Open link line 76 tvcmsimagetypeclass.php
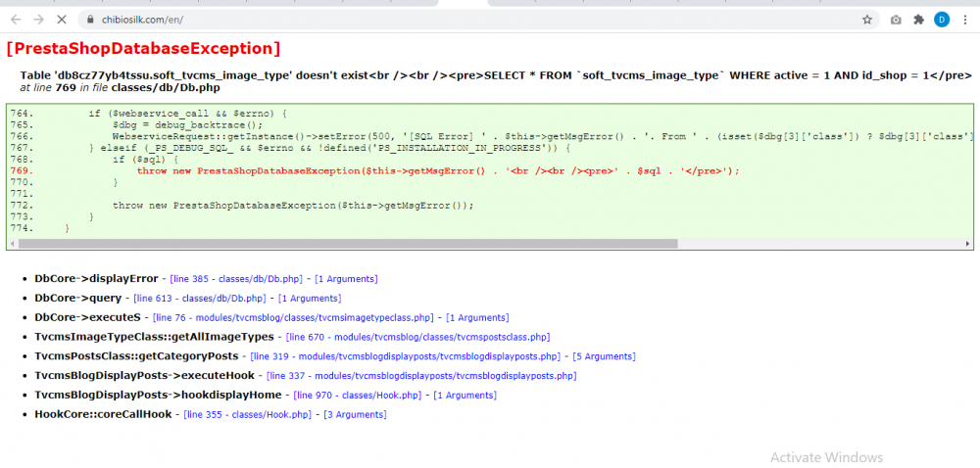Viewport: 980px width, 468px height. (x=293, y=317)
